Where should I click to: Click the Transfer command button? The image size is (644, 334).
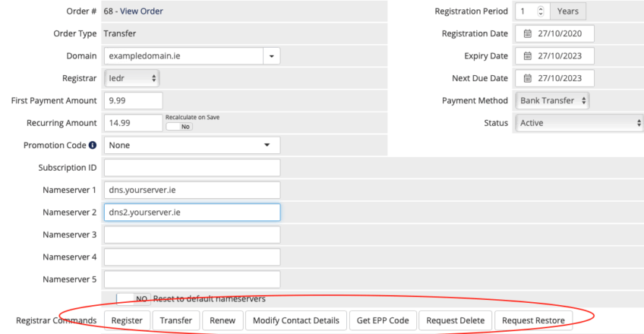pyautogui.click(x=175, y=320)
